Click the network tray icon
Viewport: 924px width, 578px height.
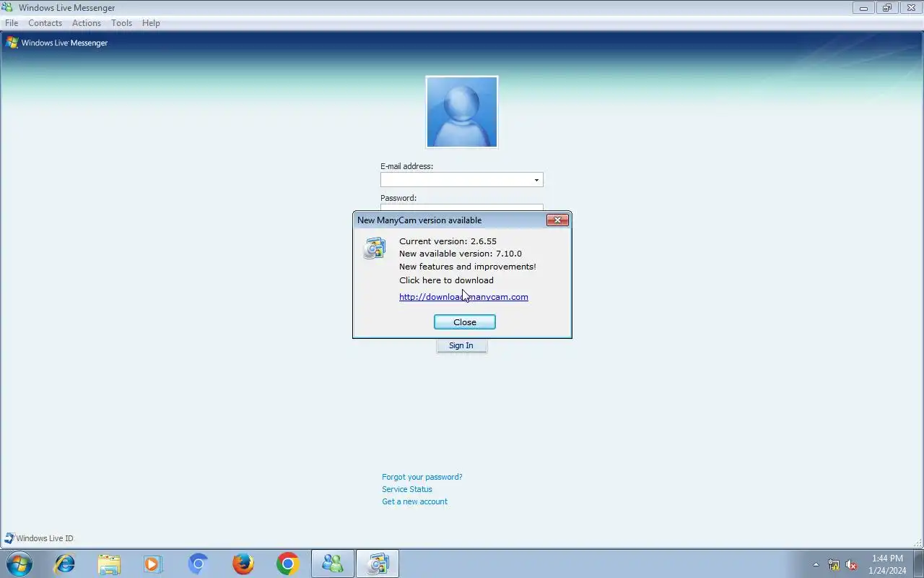834,565
